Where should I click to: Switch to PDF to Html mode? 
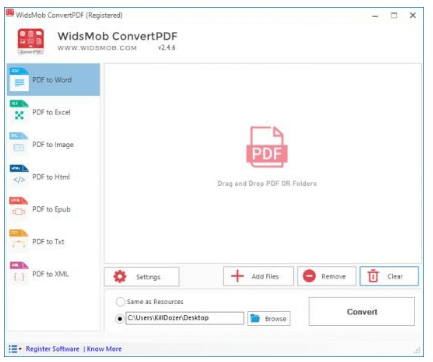(53, 177)
